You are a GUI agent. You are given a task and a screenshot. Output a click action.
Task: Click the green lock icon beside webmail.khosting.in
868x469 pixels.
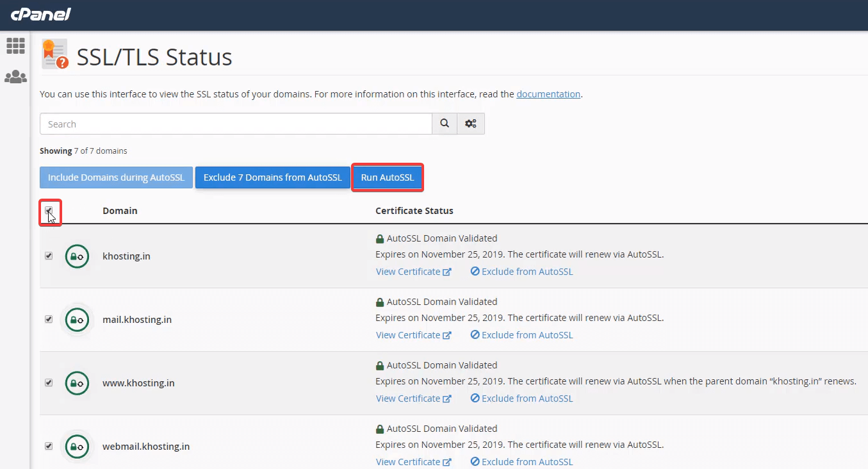(77, 446)
